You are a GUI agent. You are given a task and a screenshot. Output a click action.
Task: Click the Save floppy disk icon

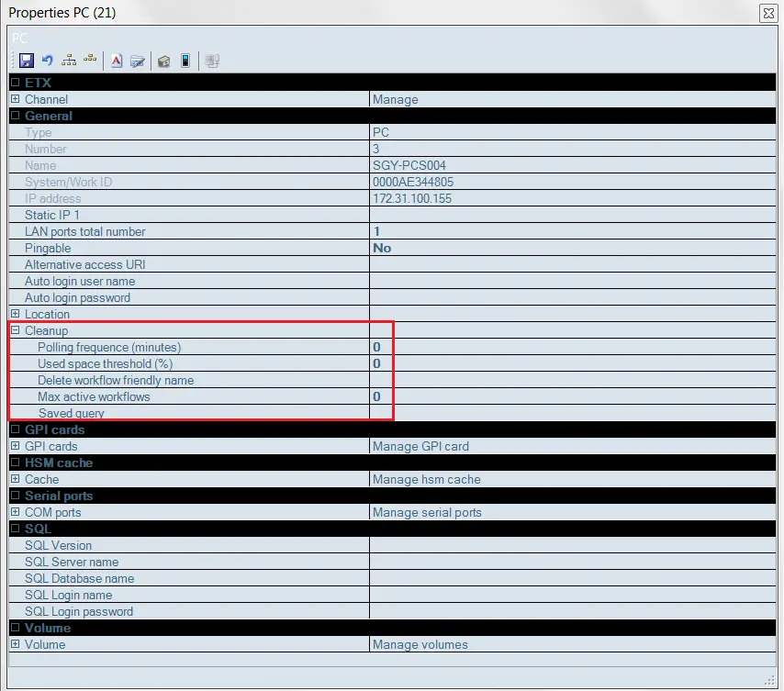26,61
